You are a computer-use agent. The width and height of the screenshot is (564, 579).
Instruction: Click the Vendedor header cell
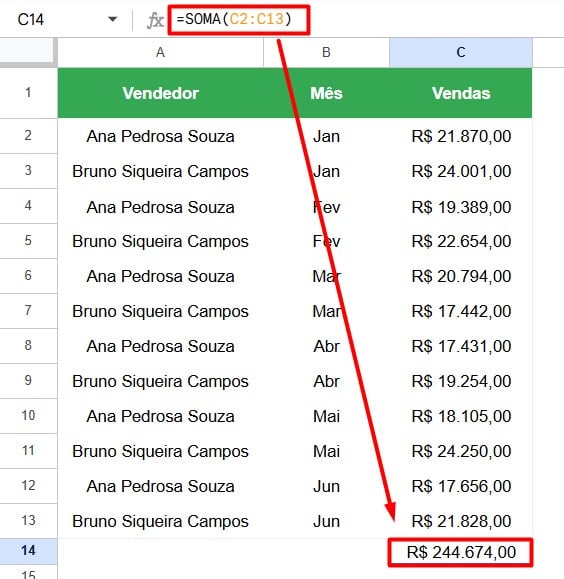(160, 93)
